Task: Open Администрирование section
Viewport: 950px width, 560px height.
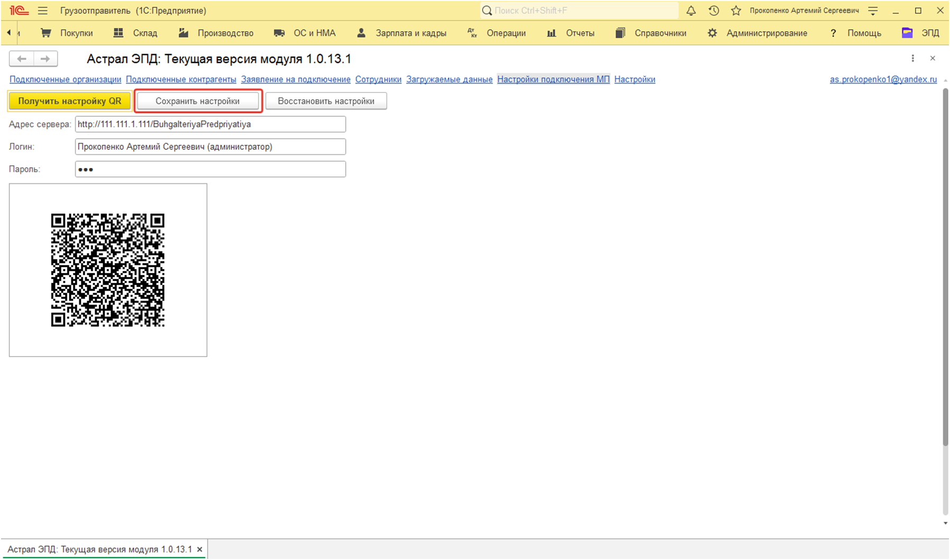Action: click(x=767, y=33)
